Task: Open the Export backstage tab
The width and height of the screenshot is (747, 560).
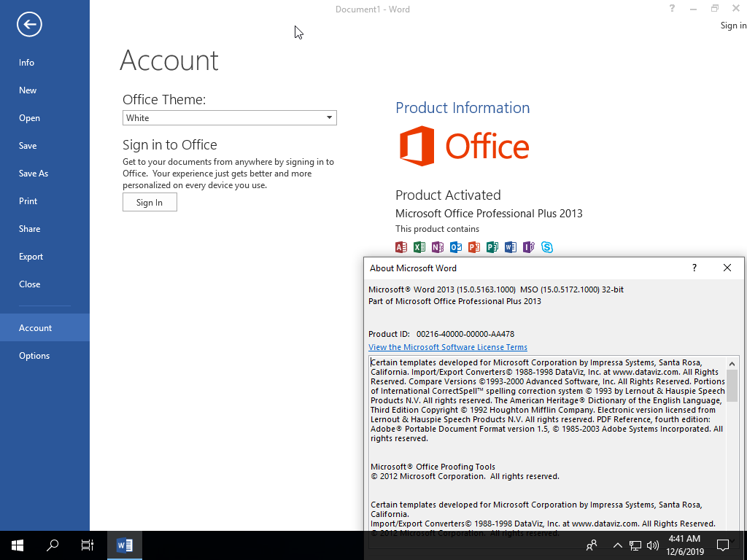Action: 44,256
